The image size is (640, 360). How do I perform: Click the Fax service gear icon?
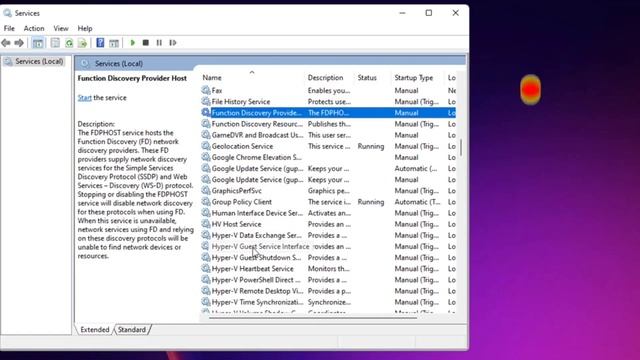(x=206, y=90)
